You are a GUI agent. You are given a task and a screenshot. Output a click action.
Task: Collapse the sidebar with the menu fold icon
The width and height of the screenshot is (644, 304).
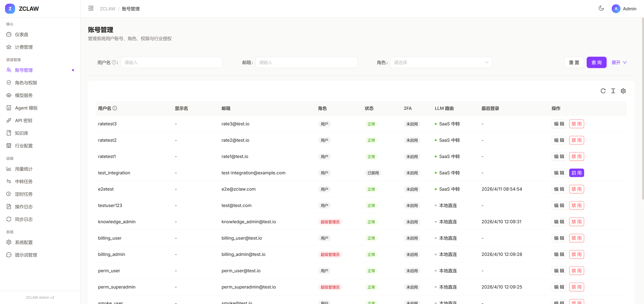pyautogui.click(x=91, y=9)
